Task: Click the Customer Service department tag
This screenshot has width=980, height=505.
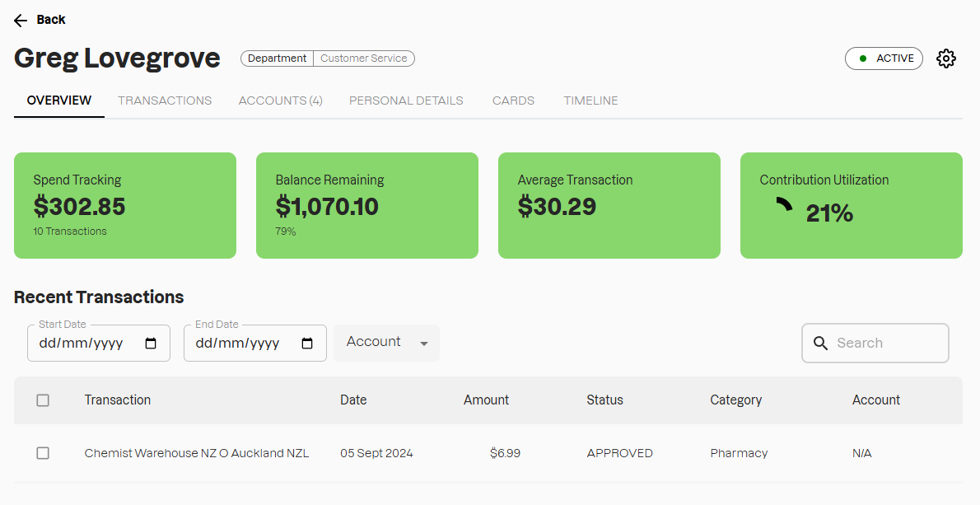Action: 363,58
